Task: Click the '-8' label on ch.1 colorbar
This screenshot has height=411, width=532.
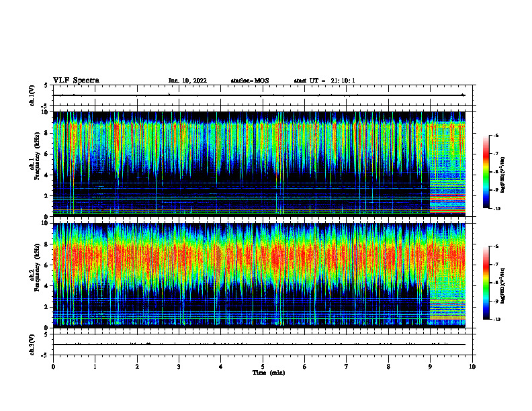Action: tap(496, 172)
